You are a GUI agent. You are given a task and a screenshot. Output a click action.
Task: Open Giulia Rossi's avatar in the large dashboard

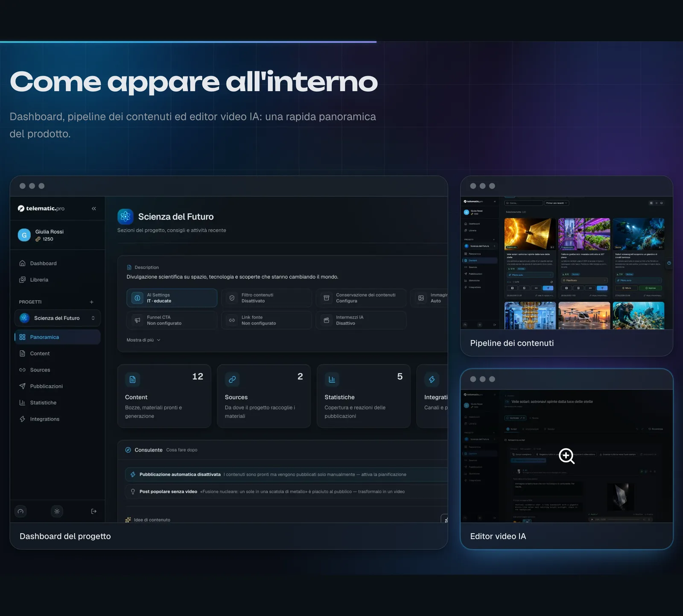(x=24, y=235)
